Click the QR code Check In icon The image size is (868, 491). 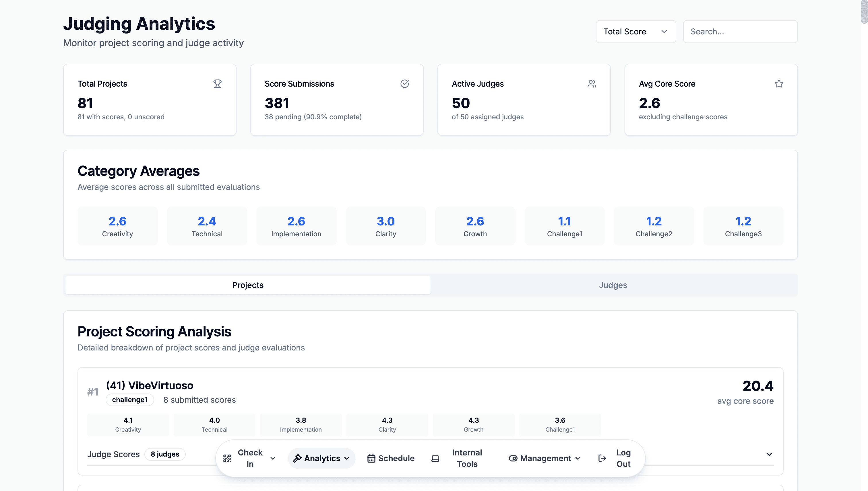pyautogui.click(x=227, y=458)
